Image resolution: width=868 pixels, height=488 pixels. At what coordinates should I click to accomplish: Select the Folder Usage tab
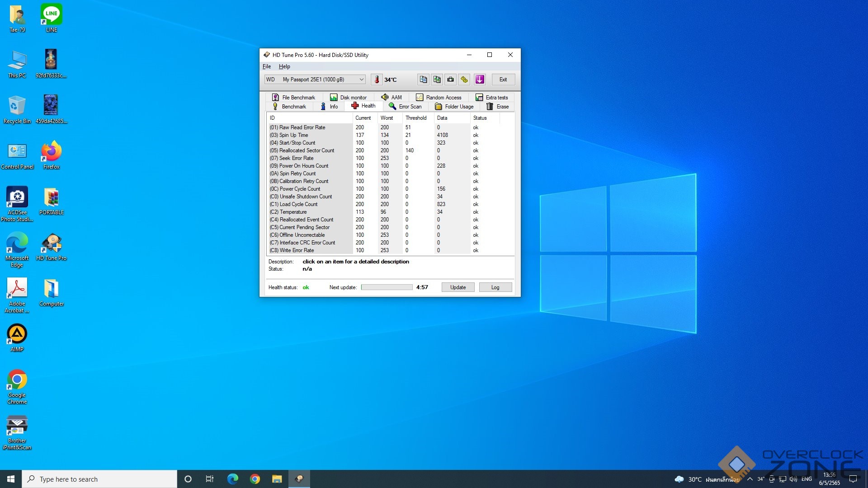[454, 107]
